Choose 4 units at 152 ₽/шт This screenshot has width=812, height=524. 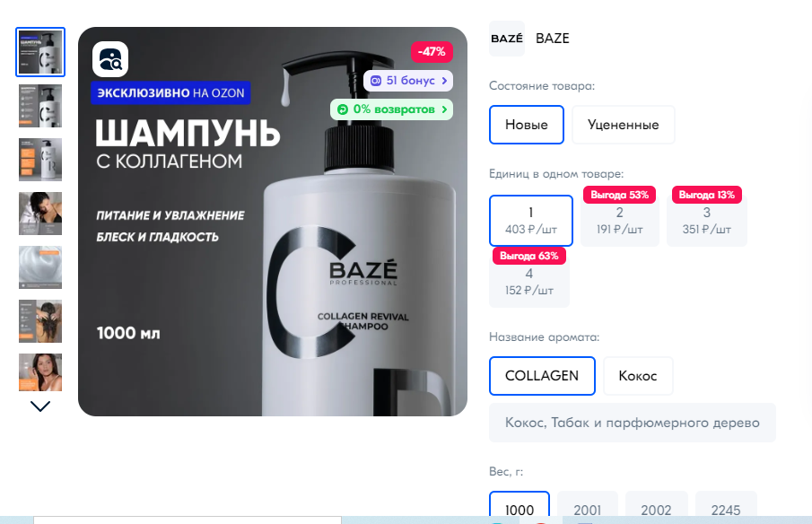[x=529, y=282]
